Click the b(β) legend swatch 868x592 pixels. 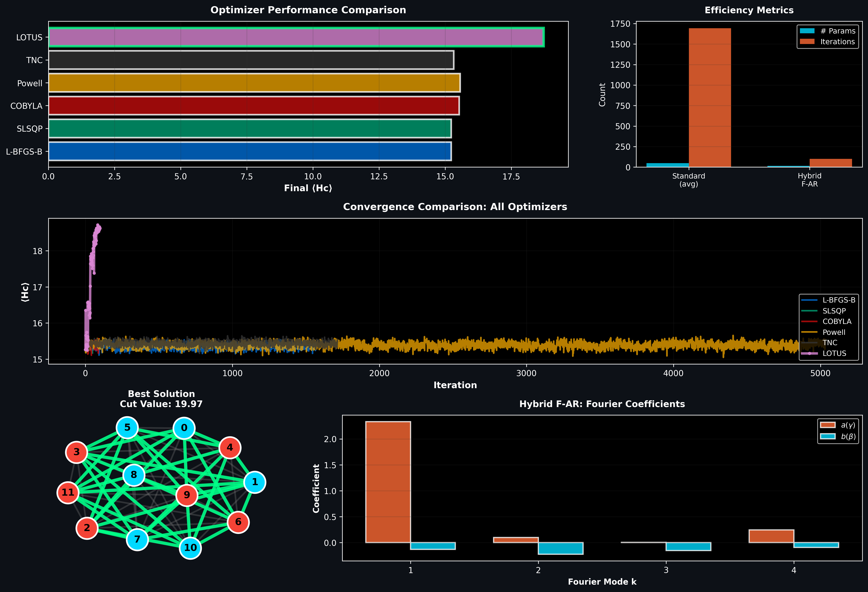pos(828,436)
